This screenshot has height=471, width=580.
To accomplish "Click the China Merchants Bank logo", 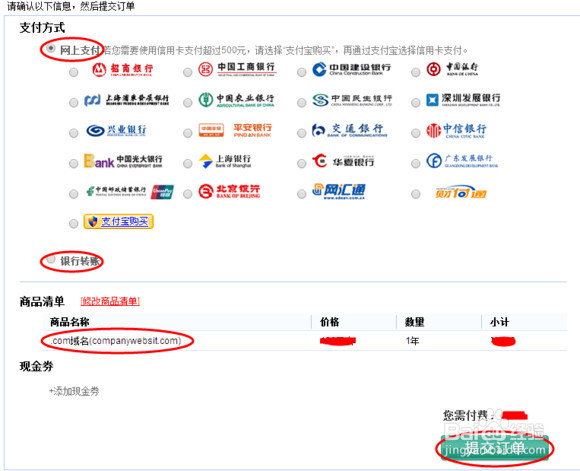I will coord(122,69).
